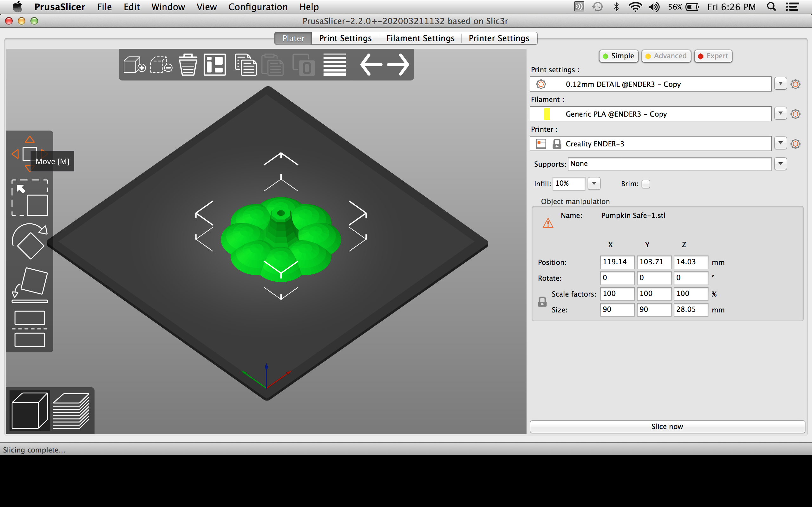Screen dimensions: 812x507
Task: Switch to Filament Settings tab
Action: point(420,38)
